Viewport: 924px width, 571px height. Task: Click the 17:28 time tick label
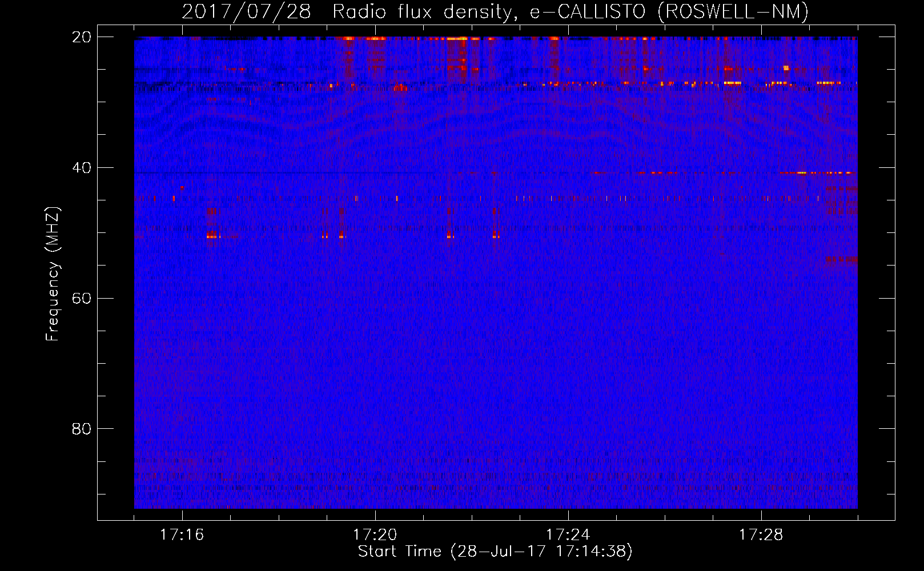[761, 535]
